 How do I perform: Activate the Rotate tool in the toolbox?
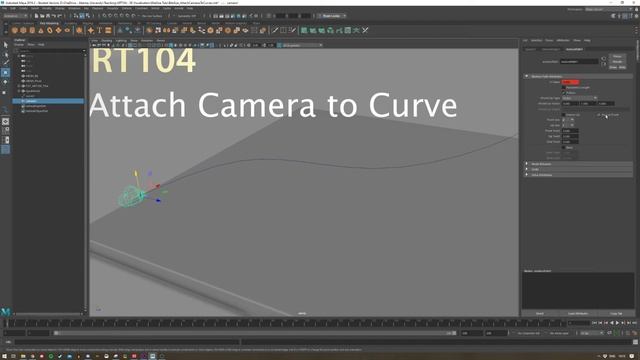pyautogui.click(x=5, y=82)
